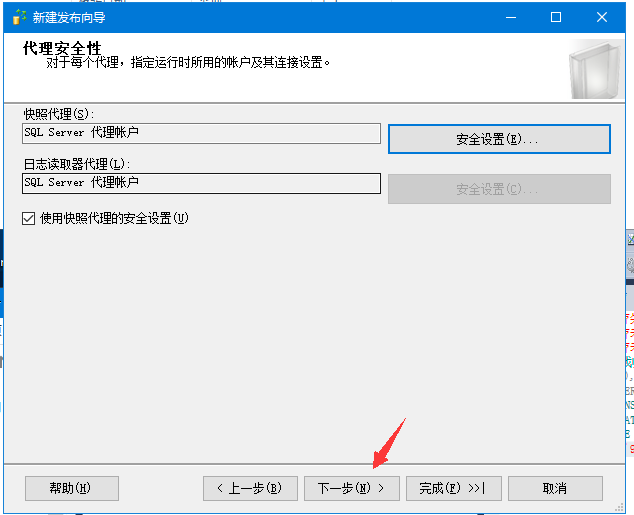Image resolution: width=634 pixels, height=515 pixels.
Task: Proceed with 下一步(N)
Action: point(352,488)
